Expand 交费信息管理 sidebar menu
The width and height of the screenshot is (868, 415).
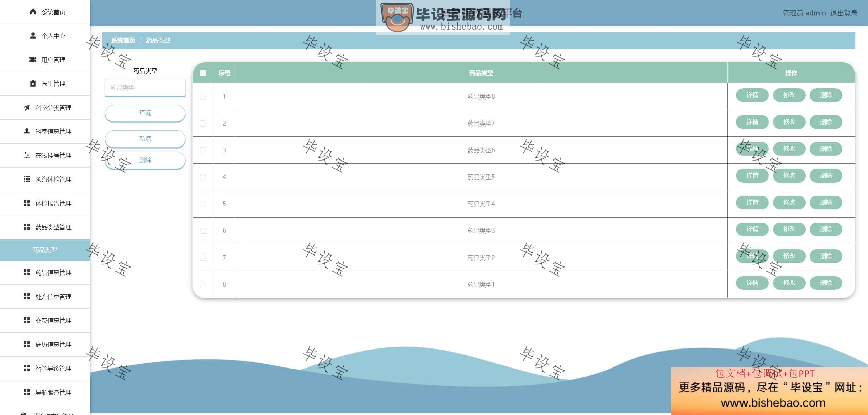(x=45, y=320)
